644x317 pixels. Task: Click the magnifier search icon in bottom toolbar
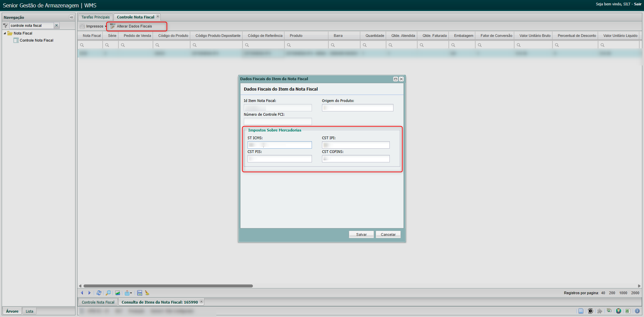[x=108, y=293]
